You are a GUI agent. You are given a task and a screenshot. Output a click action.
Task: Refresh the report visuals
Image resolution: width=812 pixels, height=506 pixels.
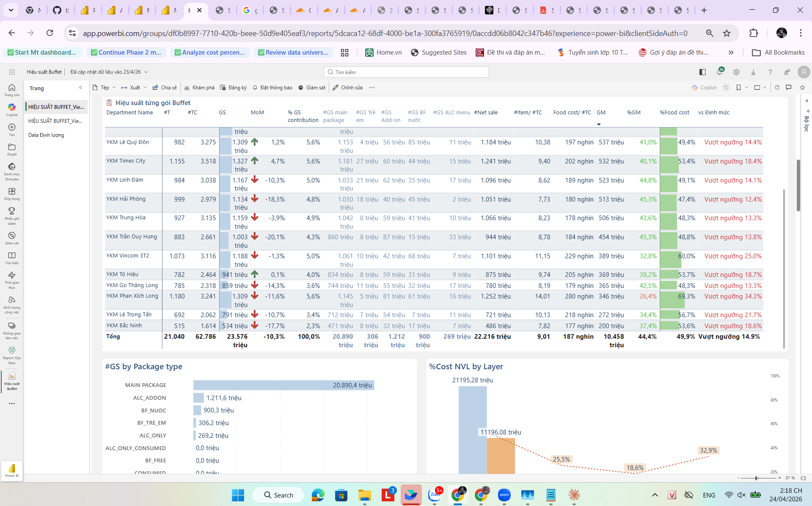tap(777, 88)
